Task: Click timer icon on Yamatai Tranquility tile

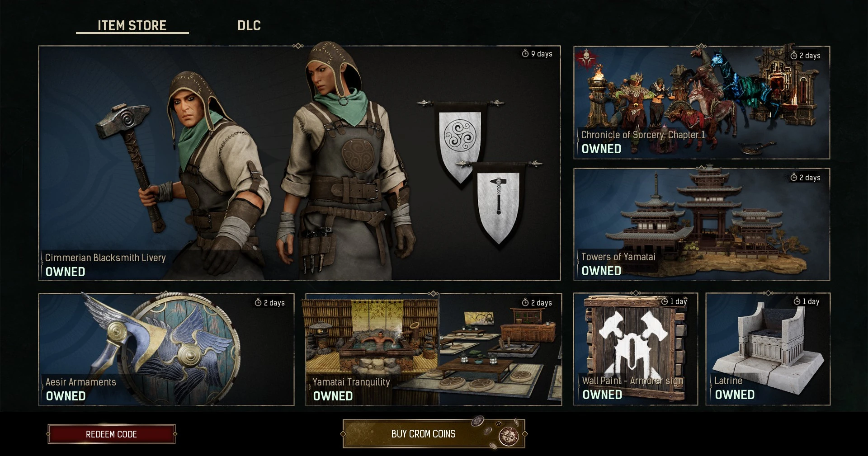Action: [525, 302]
